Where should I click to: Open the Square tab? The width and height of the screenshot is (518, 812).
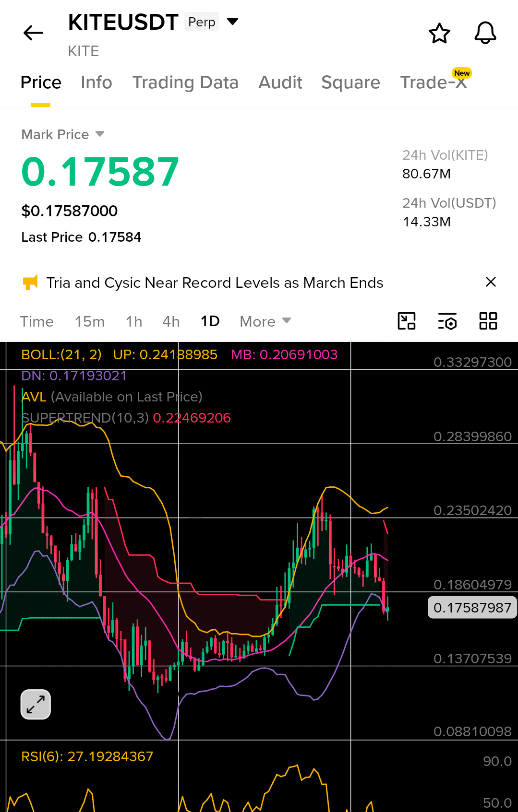click(350, 82)
